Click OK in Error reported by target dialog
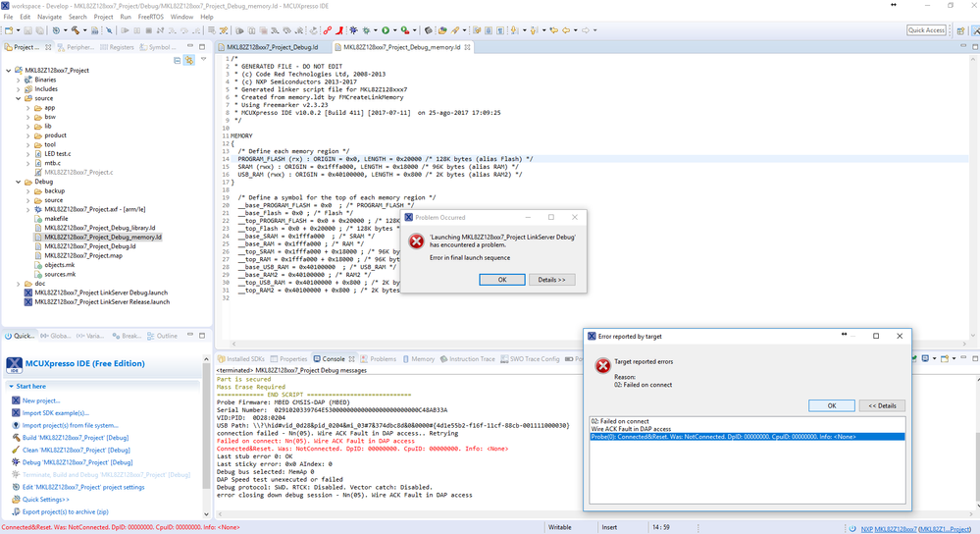Screen dimensions: 980x534 click(832, 405)
